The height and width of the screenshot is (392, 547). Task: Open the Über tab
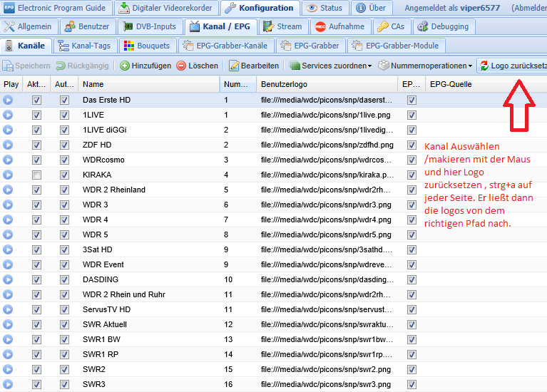pos(371,8)
